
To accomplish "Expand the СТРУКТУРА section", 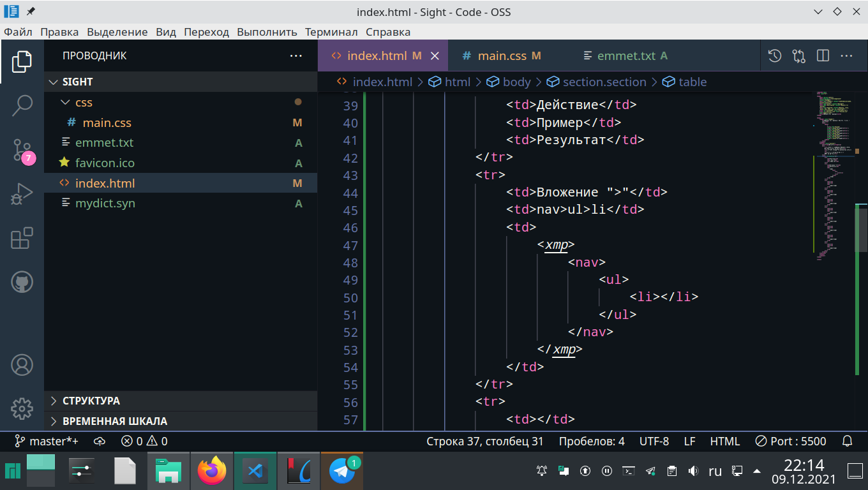I will point(91,401).
